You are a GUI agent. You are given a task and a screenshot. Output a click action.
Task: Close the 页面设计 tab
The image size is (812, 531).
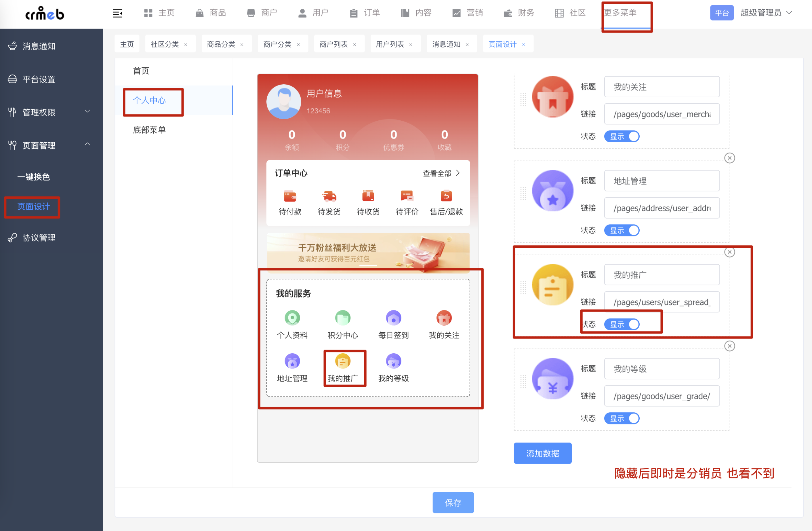[524, 44]
